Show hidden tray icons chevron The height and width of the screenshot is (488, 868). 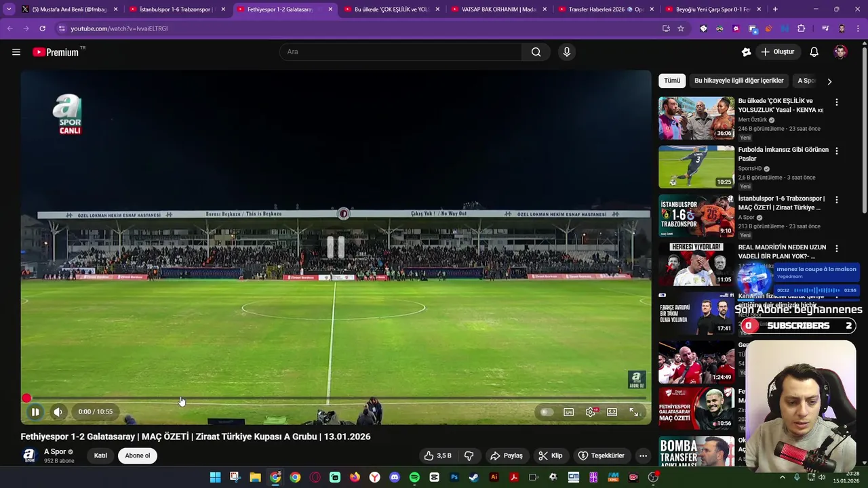[x=782, y=477]
